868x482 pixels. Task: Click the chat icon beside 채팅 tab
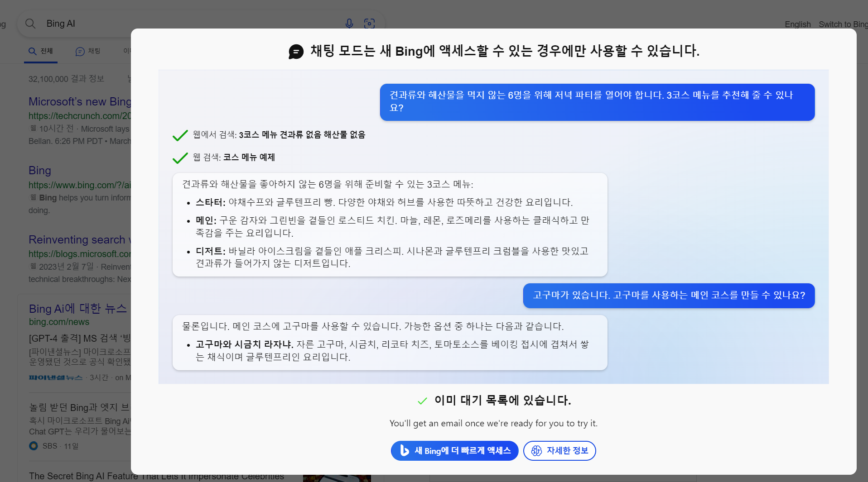click(x=80, y=52)
